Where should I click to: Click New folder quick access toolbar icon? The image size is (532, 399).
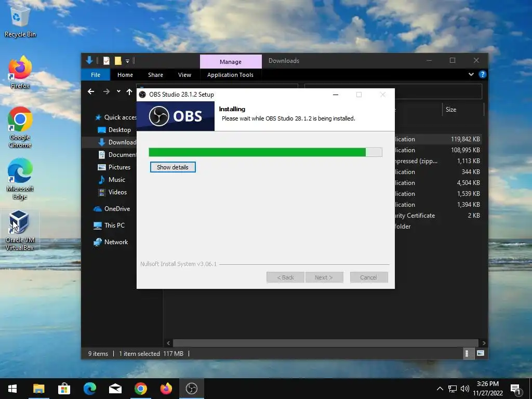(118, 61)
